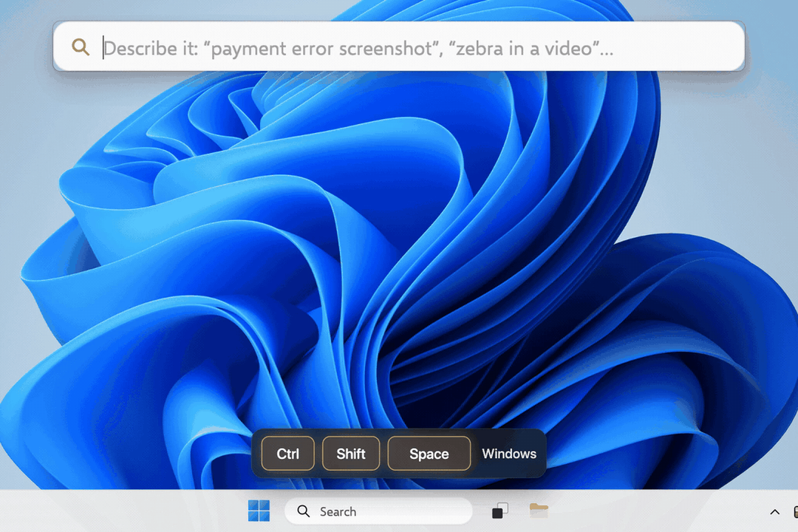This screenshot has width=798, height=532.
Task: Focus the "Describe it" search input field
Action: point(399,47)
